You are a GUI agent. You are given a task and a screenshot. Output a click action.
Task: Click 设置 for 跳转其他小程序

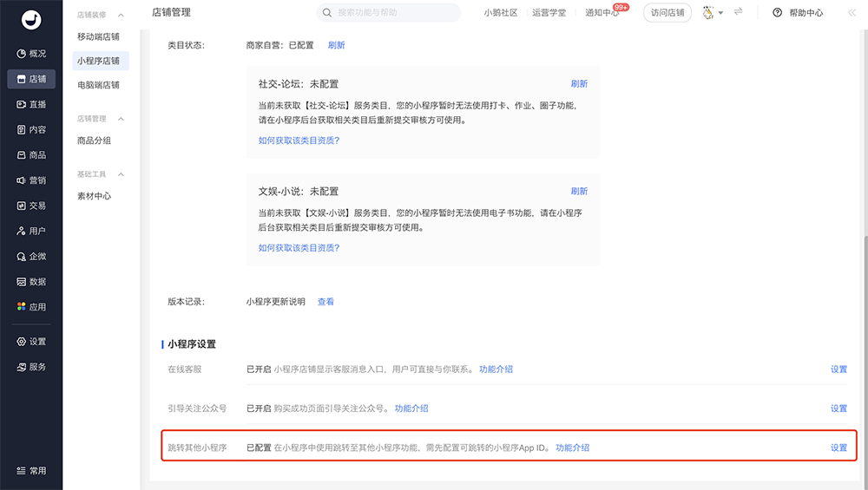click(838, 448)
